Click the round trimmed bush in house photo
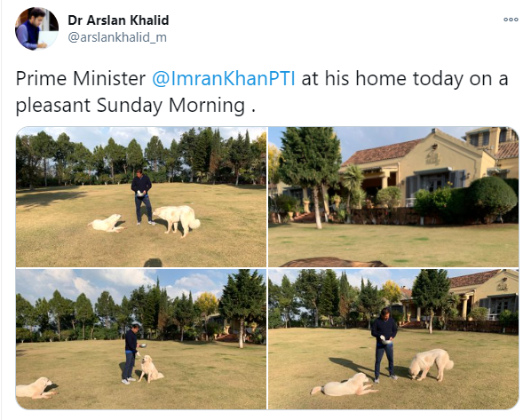 coord(492,197)
